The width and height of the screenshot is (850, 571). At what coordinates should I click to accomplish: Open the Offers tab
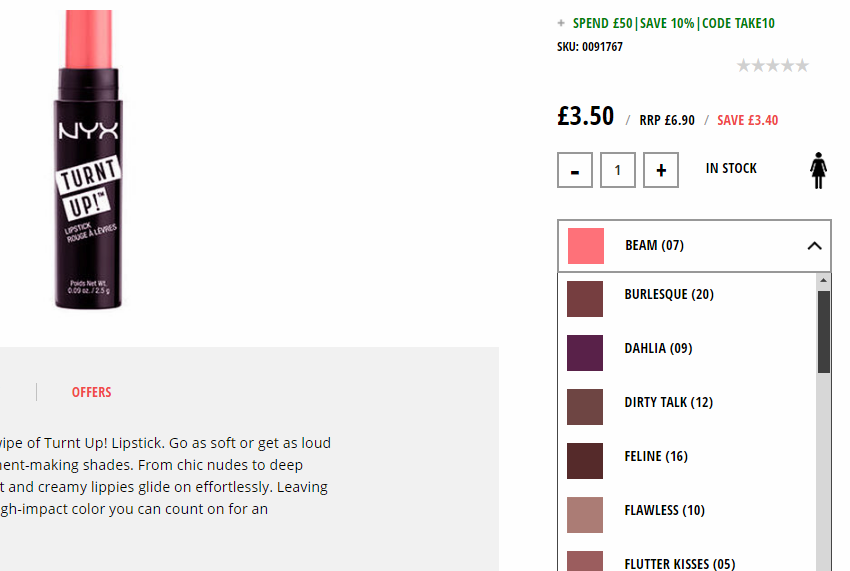click(92, 392)
